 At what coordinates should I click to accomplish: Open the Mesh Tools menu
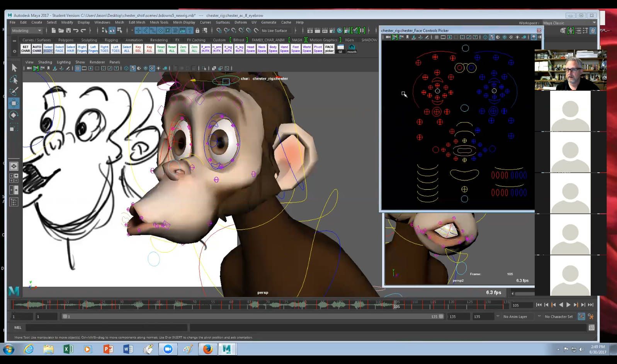pos(159,22)
